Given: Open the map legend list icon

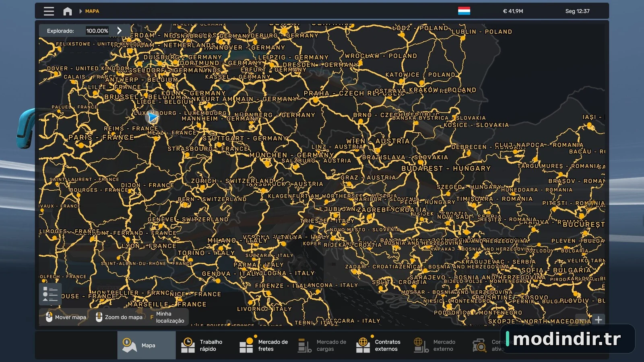Looking at the screenshot, I should click(x=50, y=294).
